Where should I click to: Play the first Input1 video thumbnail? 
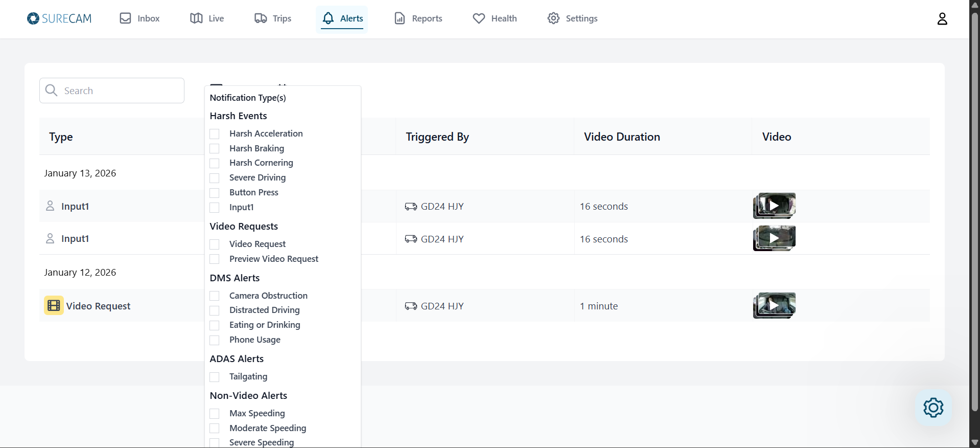pos(775,206)
